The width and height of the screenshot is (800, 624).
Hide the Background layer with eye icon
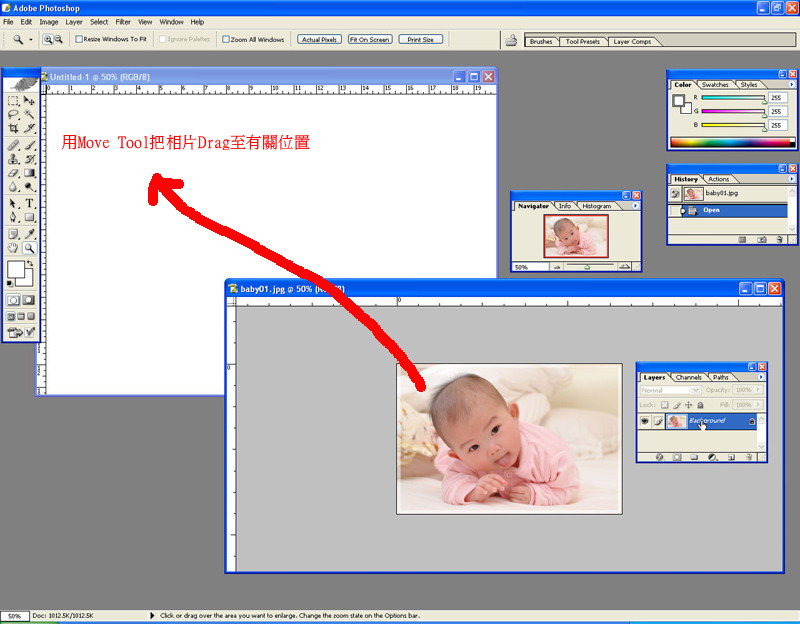tap(645, 422)
